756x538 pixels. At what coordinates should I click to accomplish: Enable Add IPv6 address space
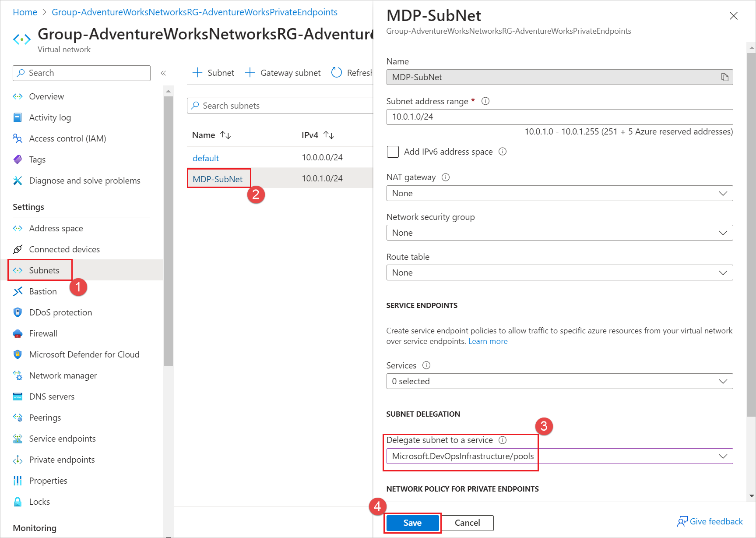393,152
